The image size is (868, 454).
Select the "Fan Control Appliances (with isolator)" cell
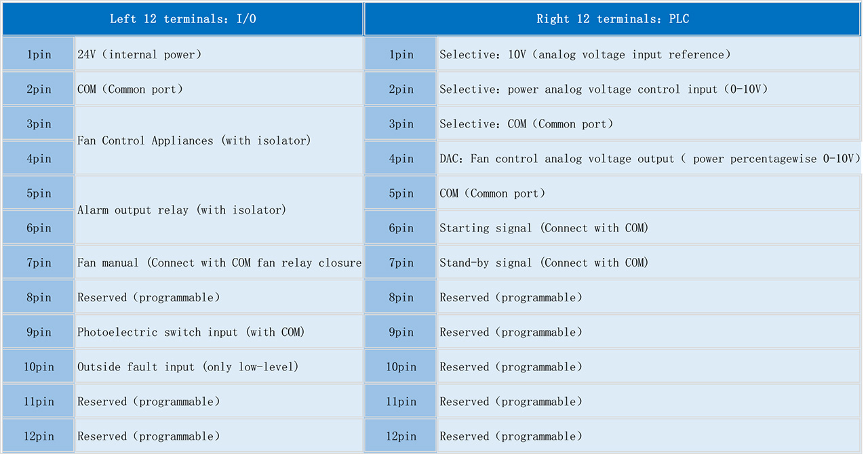coord(218,140)
